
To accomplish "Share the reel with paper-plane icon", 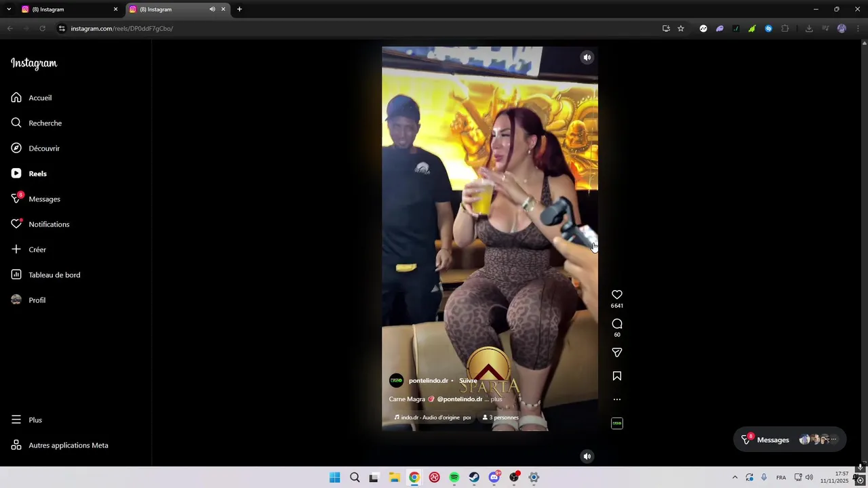I will [x=617, y=352].
